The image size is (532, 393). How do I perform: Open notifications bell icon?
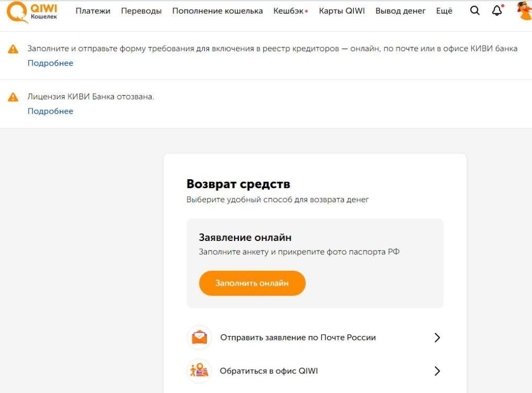497,11
